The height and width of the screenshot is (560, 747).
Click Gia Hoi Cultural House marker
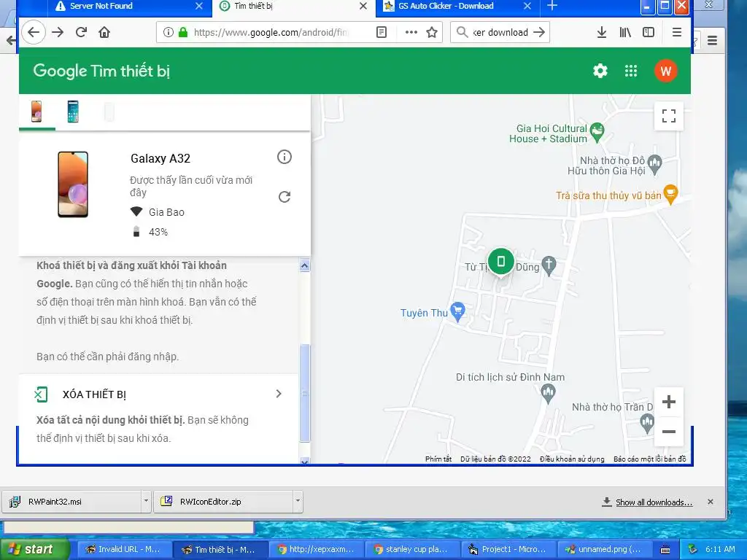[x=597, y=132]
